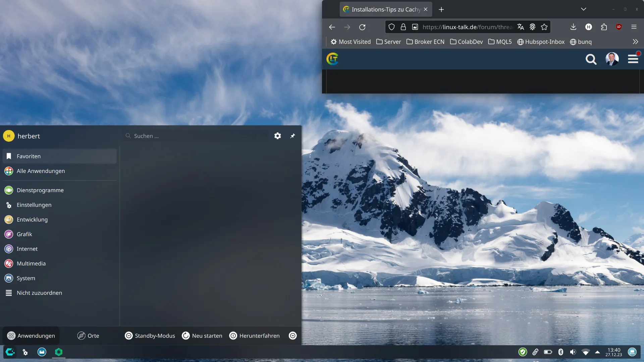Open Alle Anwendungen category
The image size is (644, 362).
(41, 171)
